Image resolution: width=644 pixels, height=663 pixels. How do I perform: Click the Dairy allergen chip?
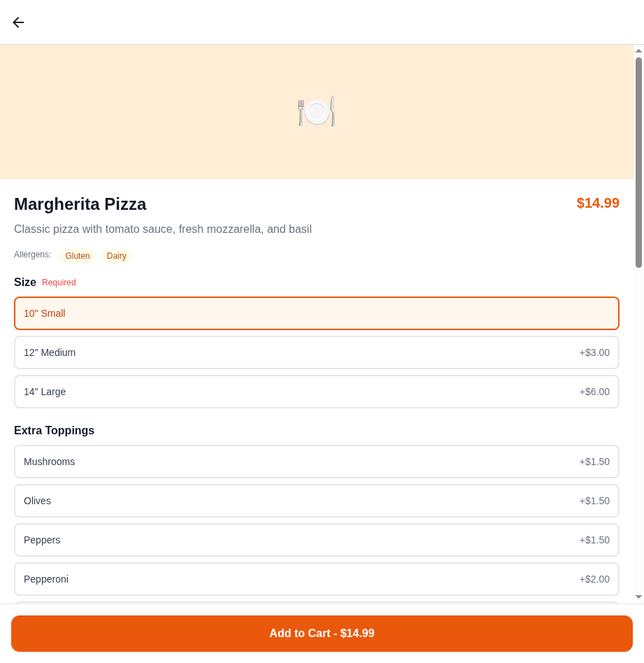[116, 255]
